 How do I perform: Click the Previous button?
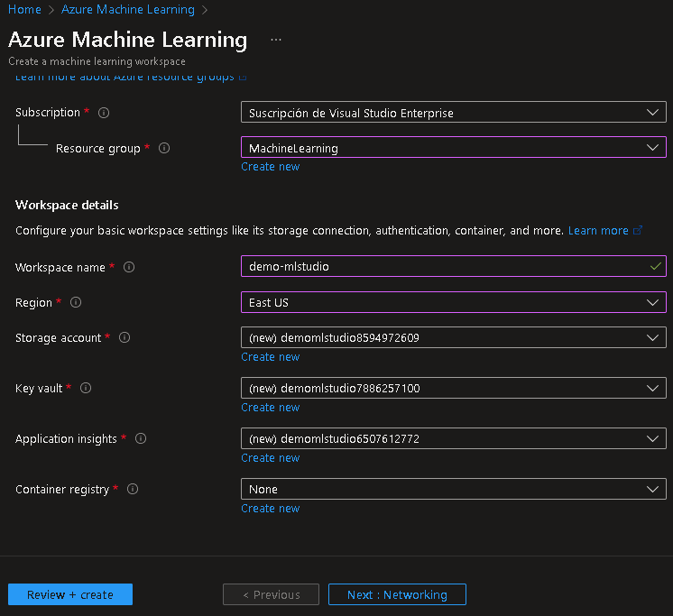[x=271, y=594]
